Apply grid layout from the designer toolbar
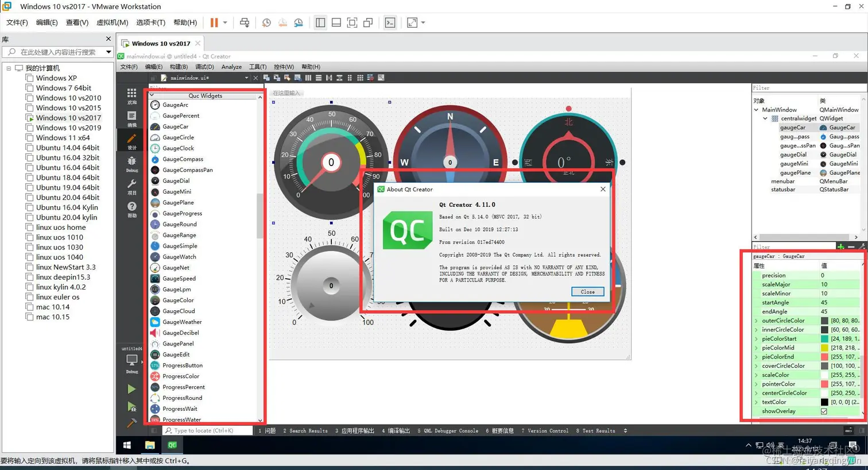The width and height of the screenshot is (868, 470). coord(360,78)
